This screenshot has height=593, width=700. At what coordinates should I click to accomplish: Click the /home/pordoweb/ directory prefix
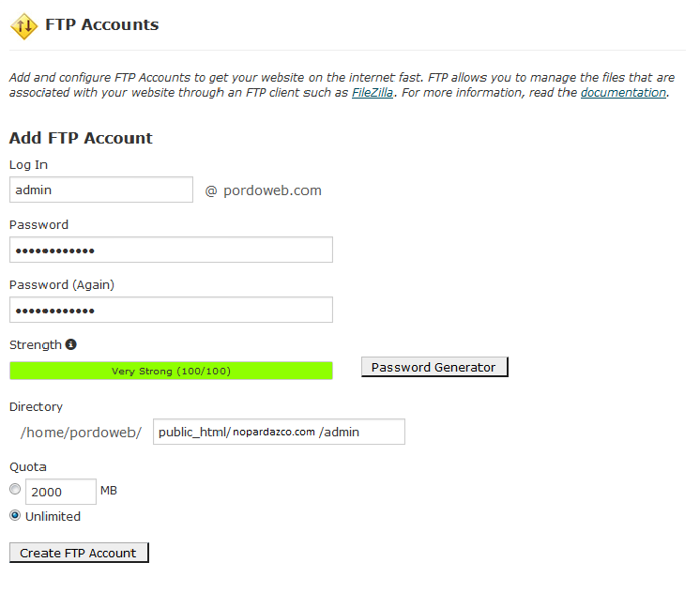tap(81, 432)
